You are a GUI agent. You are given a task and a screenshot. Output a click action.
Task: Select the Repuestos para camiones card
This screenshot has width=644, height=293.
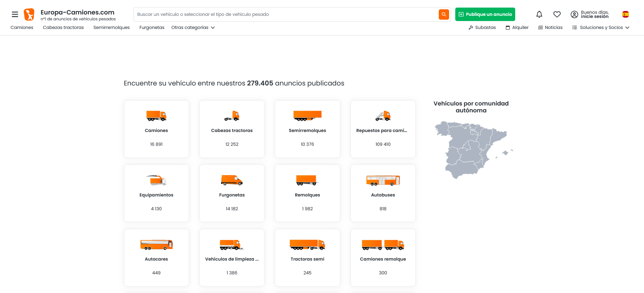[x=383, y=129]
